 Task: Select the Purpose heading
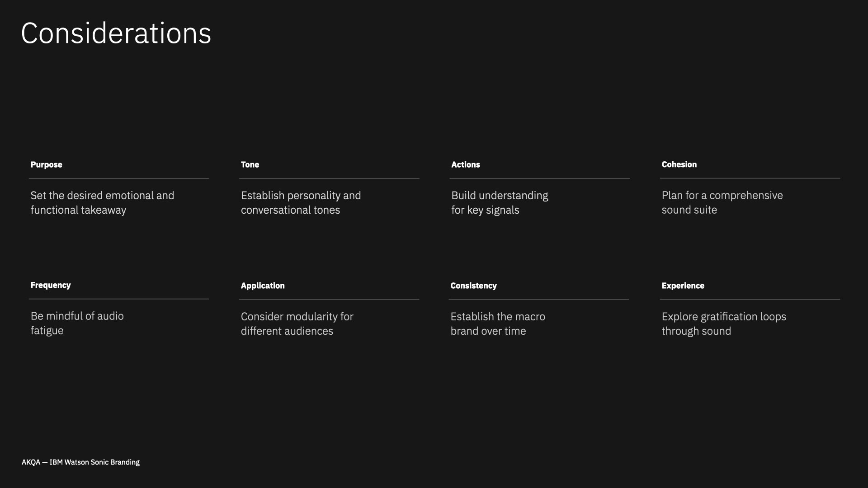click(x=46, y=164)
